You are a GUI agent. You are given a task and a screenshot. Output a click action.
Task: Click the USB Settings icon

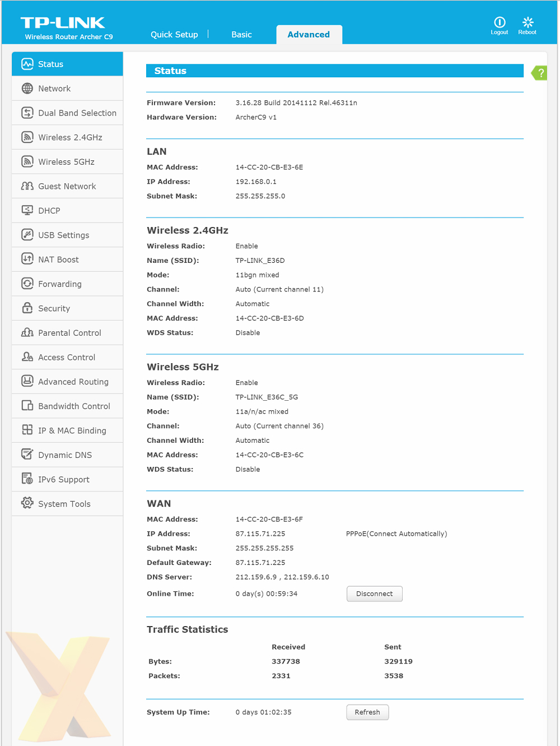(27, 235)
